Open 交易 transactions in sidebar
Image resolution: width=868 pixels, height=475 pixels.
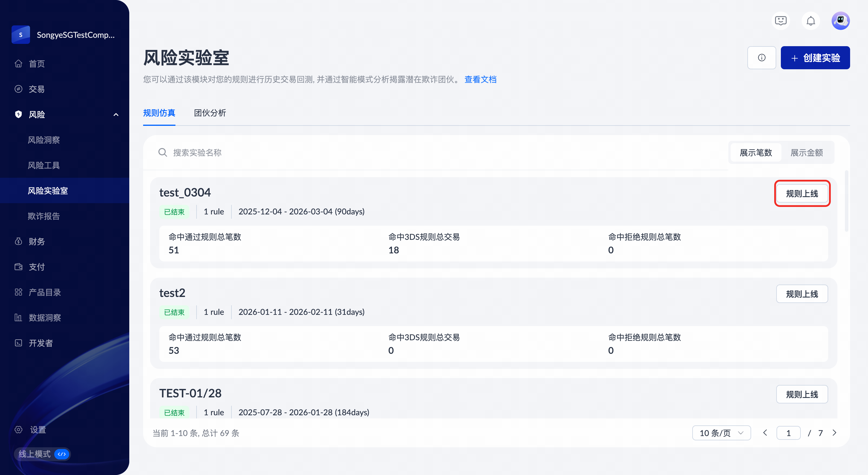36,89
